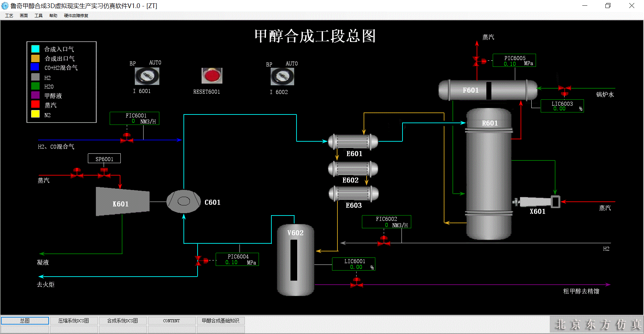Select the C601 circulator icon

(183, 201)
